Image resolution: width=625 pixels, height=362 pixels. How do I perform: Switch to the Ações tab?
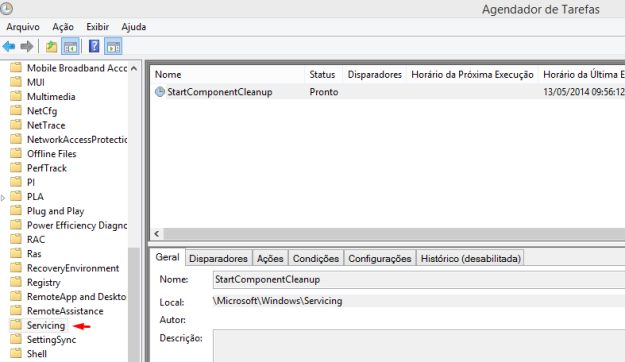pos(270,258)
